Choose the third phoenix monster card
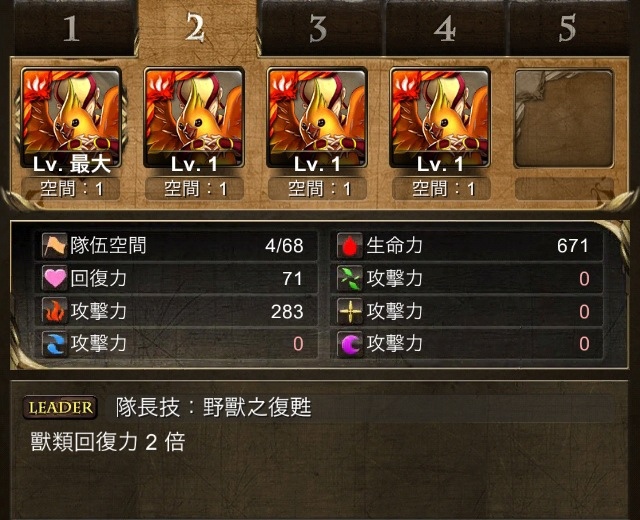Viewport: 640px width, 520px height. [317, 118]
